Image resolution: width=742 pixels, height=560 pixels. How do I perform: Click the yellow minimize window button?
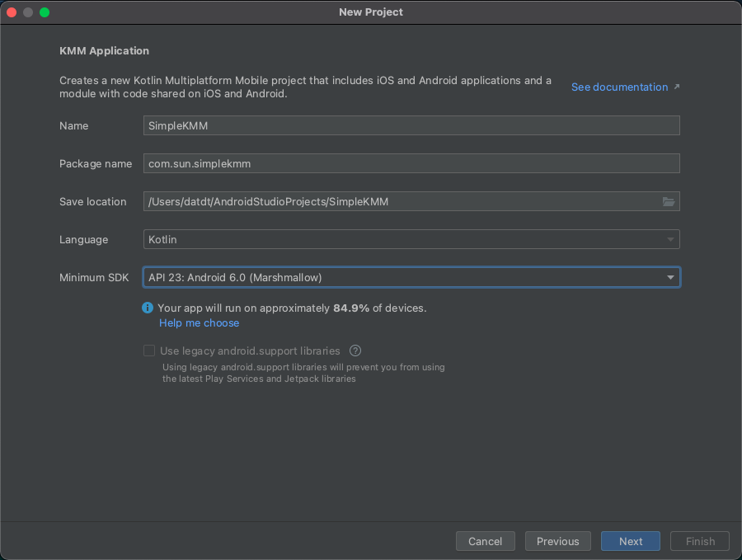tap(28, 12)
